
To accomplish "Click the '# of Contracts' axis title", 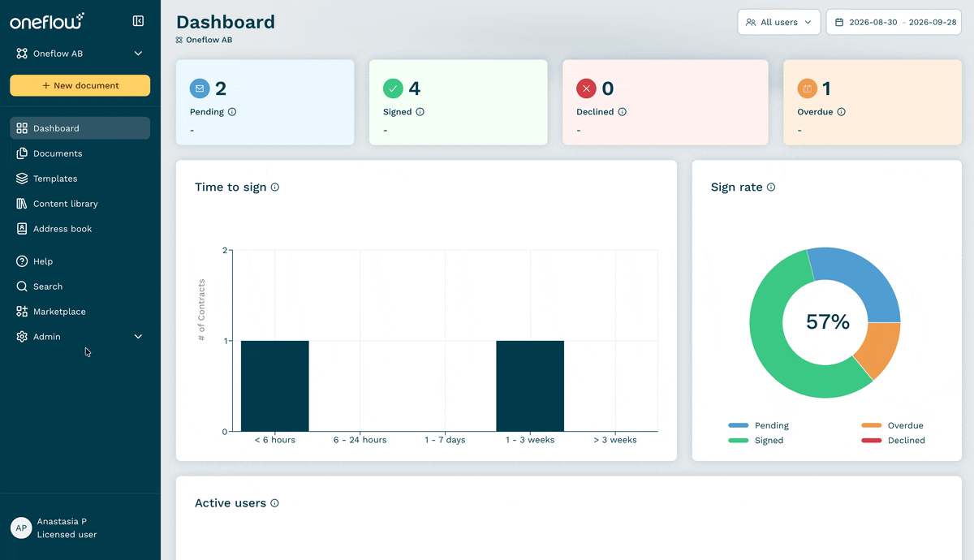I will (x=201, y=310).
